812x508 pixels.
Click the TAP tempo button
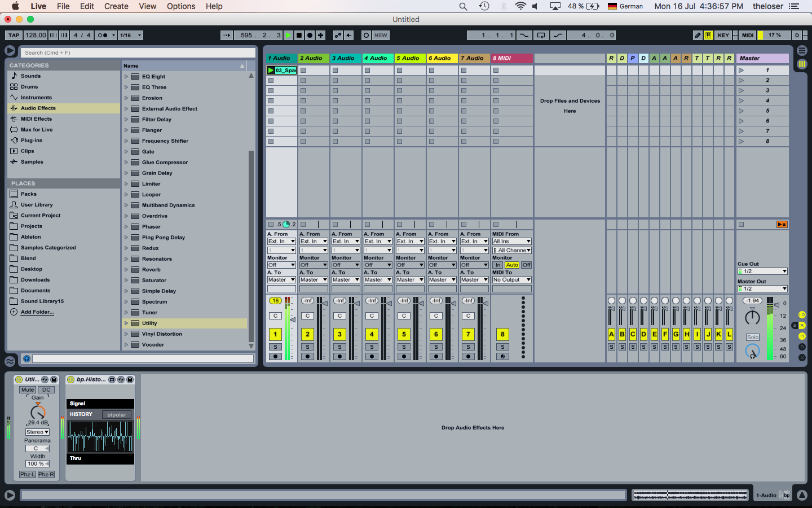click(x=14, y=35)
